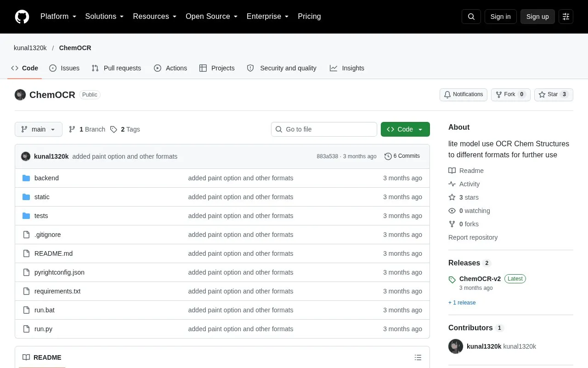This screenshot has height=368, width=588.
Task: Fork the ChemOCR repository
Action: point(511,94)
